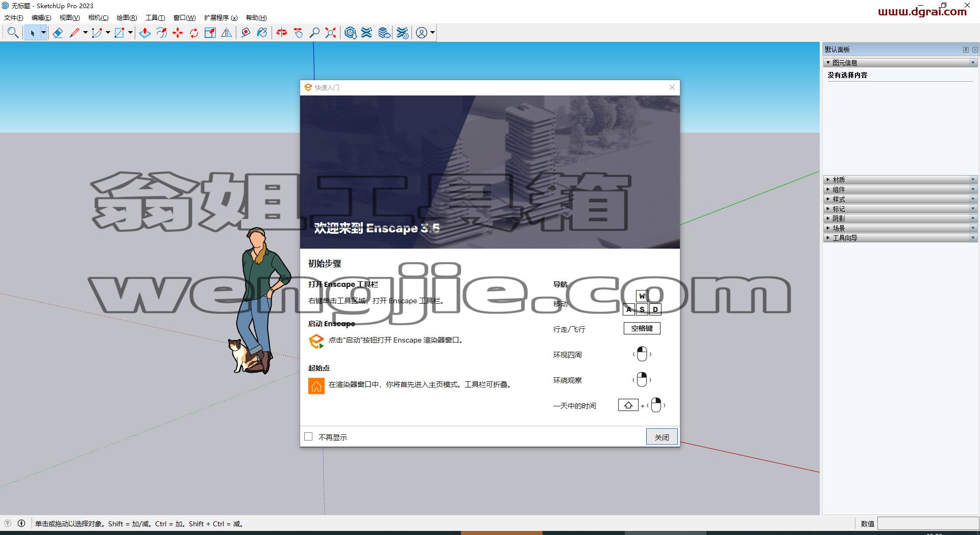Activate the Arc drawing tool
The width and height of the screenshot is (980, 535).
96,33
